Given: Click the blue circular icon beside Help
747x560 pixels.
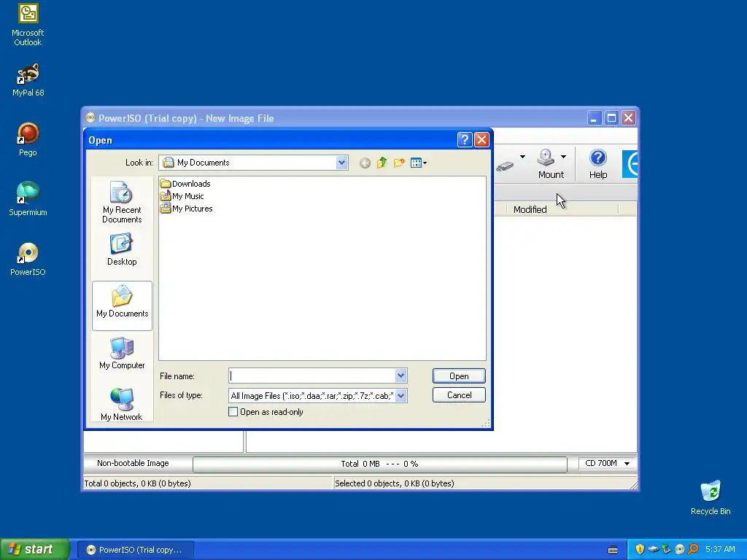Looking at the screenshot, I should (x=630, y=164).
